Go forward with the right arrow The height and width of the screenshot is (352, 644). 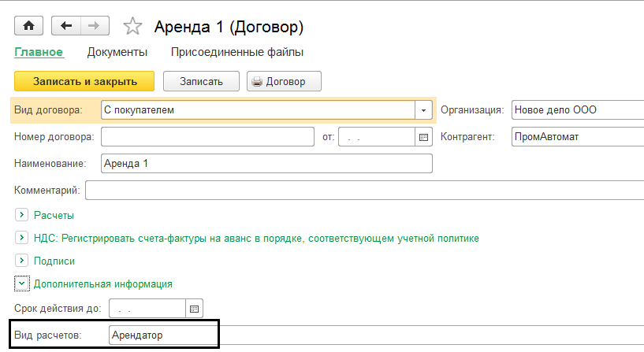(x=94, y=26)
